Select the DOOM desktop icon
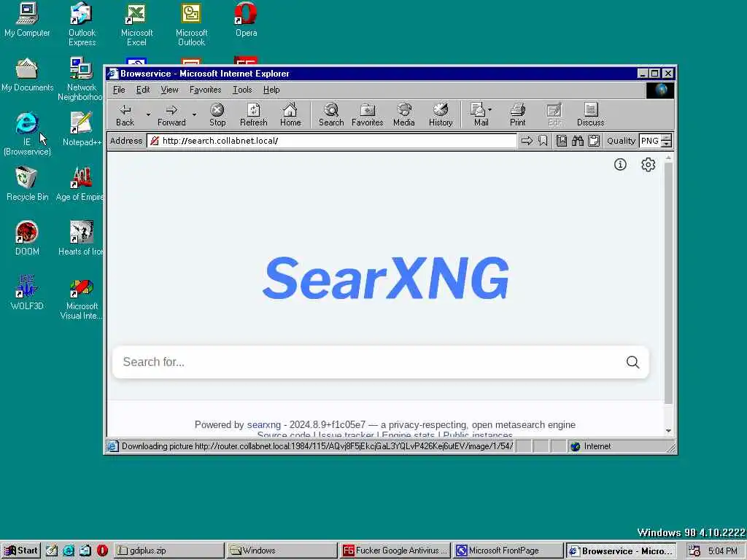The image size is (747, 560). pyautogui.click(x=27, y=238)
